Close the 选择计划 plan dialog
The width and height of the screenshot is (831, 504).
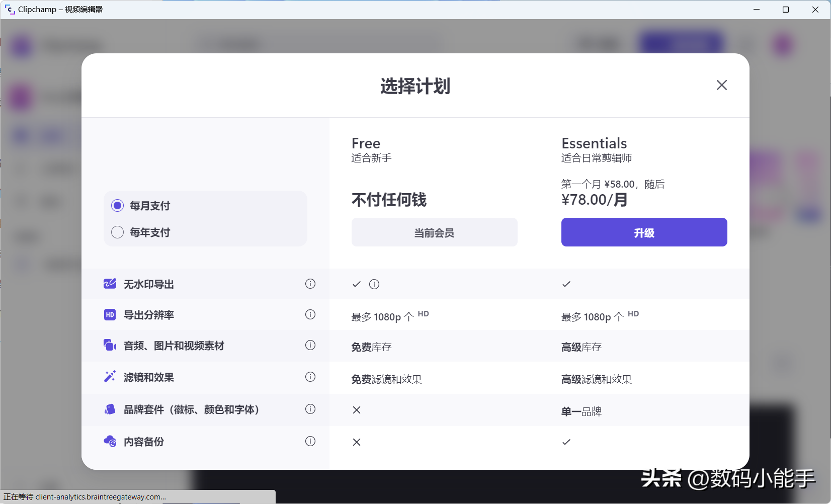pyautogui.click(x=721, y=85)
